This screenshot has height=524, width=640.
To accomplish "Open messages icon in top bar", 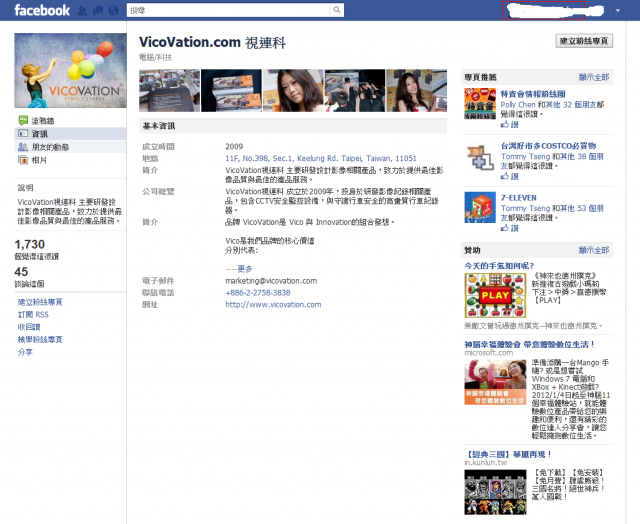I will point(98,11).
